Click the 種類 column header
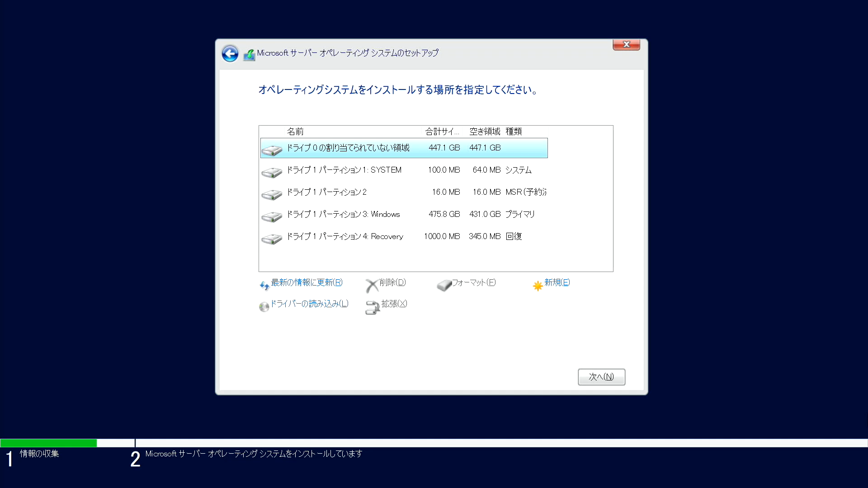Image resolution: width=868 pixels, height=488 pixels. coord(514,131)
